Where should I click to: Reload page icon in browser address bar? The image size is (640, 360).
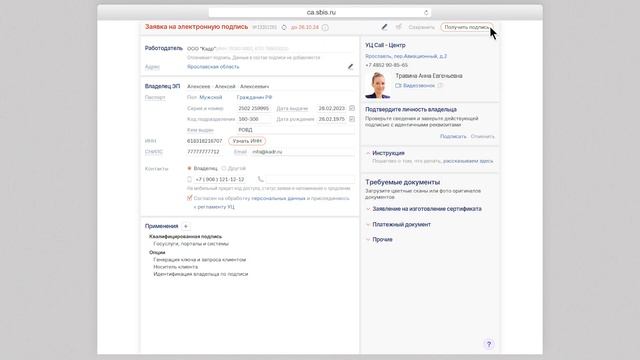pyautogui.click(x=426, y=13)
